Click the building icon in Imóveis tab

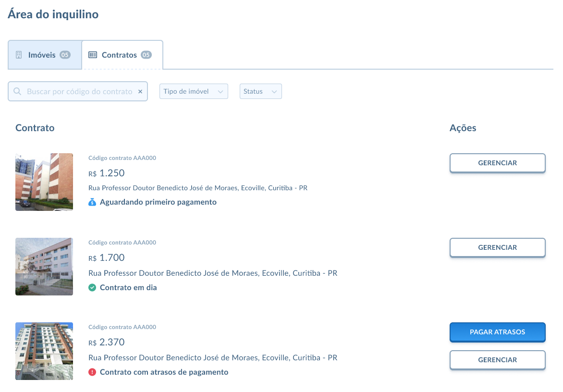(19, 55)
